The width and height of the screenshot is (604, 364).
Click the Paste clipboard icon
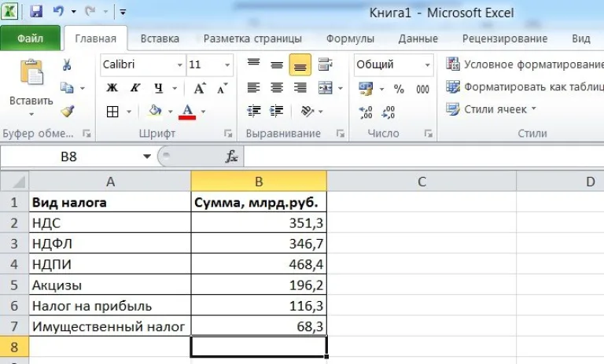pos(31,72)
